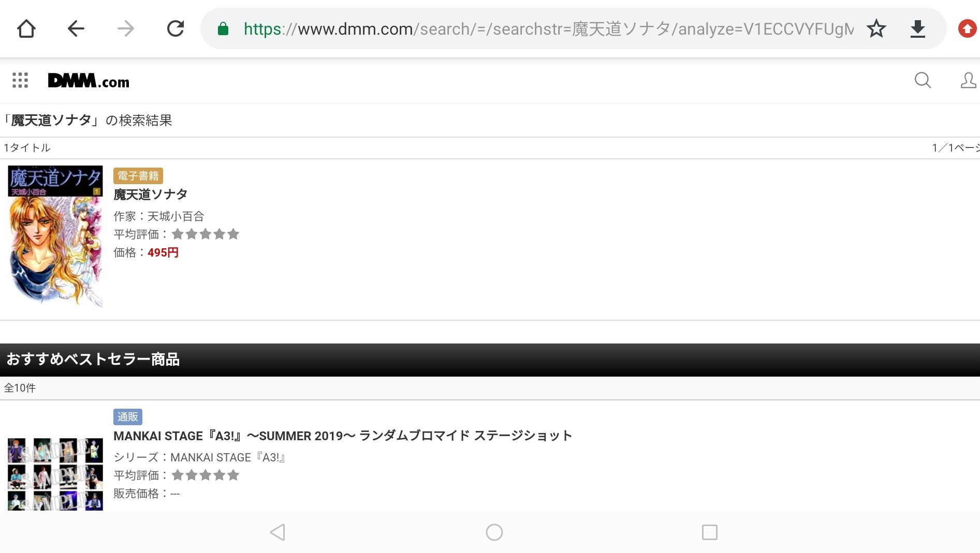Click the DMM.com logo

[89, 81]
